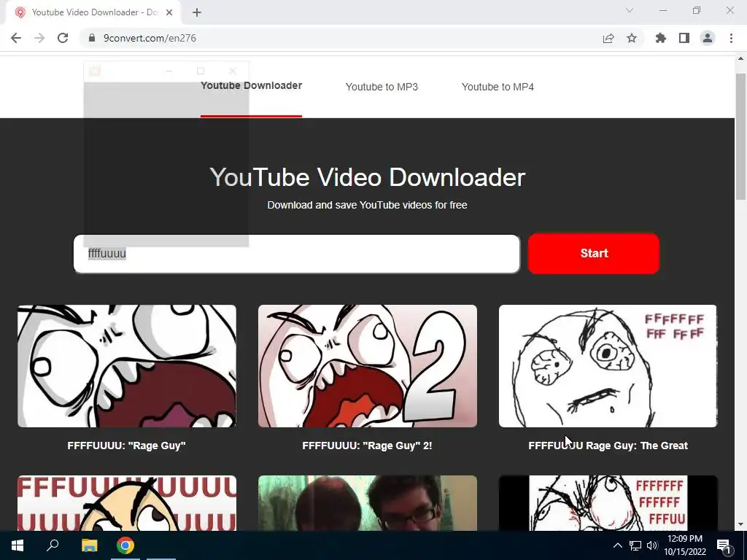Open the Extensions puzzle icon
The image size is (747, 560).
[x=661, y=38]
